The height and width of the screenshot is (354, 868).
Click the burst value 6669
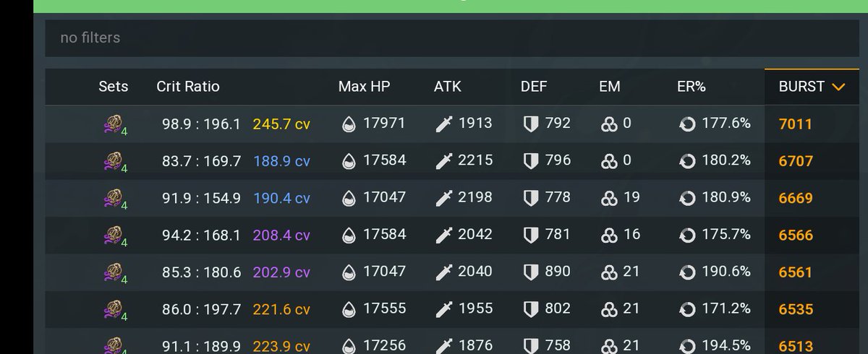point(796,199)
